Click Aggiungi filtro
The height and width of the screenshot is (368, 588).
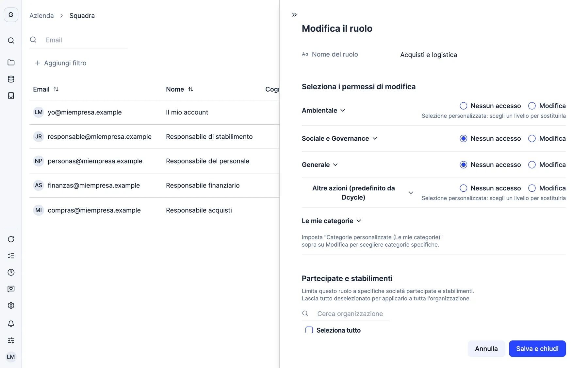60,63
